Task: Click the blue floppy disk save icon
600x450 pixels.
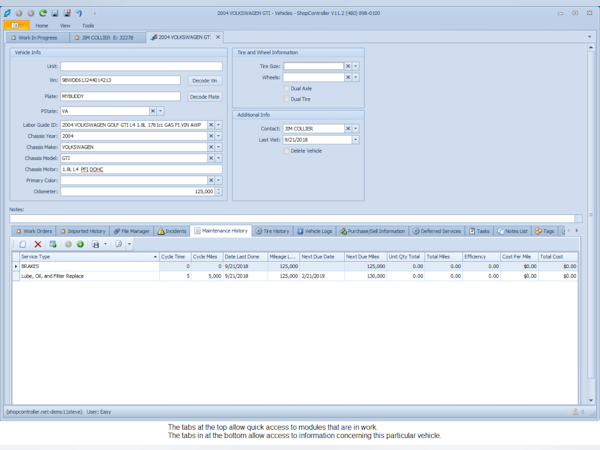Action: click(x=55, y=13)
